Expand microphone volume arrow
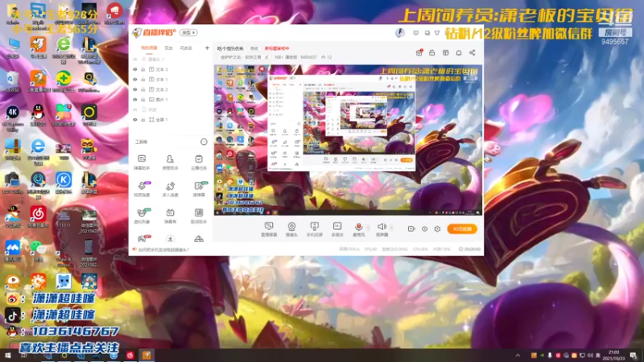 [x=369, y=227]
